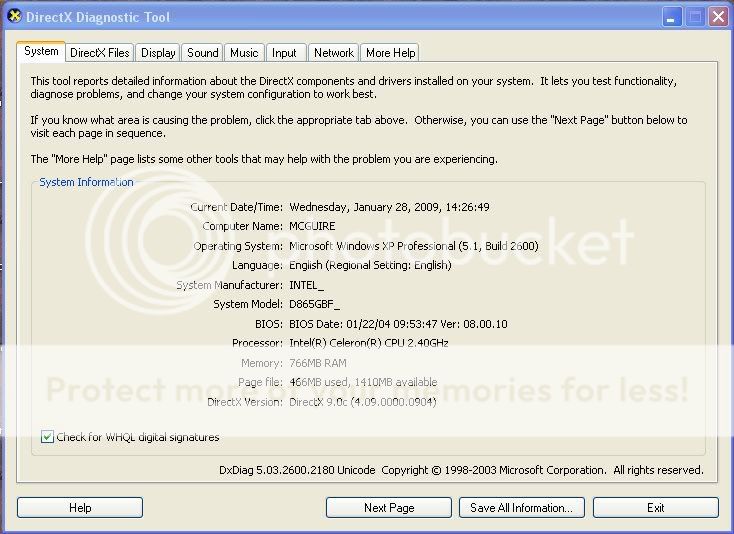This screenshot has width=734, height=534.
Task: Click the DxDiag 5.03.2600.2180 Unicode version text
Action: tap(297, 470)
